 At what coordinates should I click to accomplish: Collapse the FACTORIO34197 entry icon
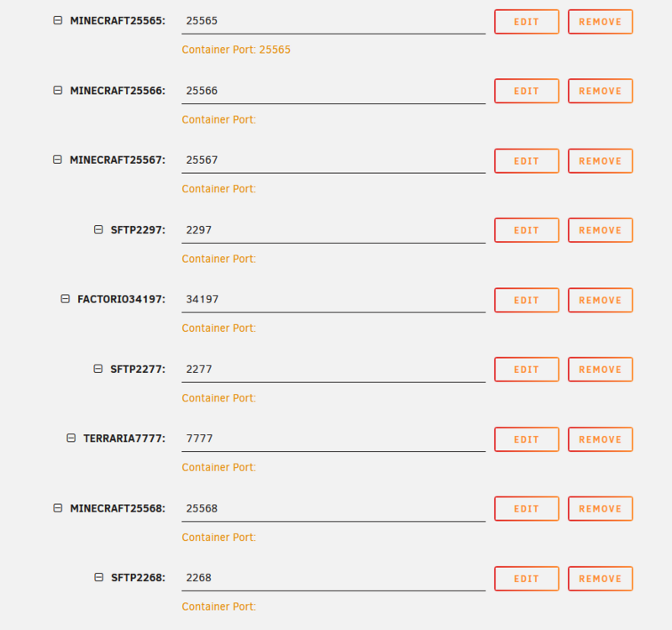(66, 298)
